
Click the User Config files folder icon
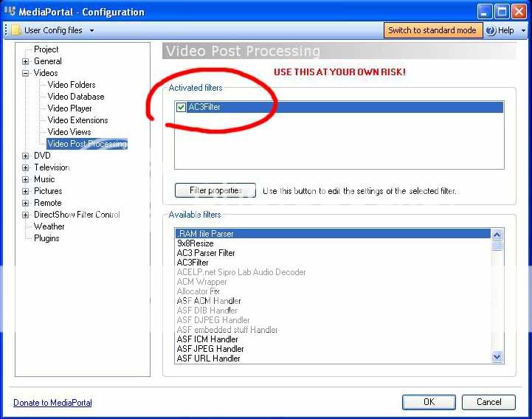click(x=15, y=30)
